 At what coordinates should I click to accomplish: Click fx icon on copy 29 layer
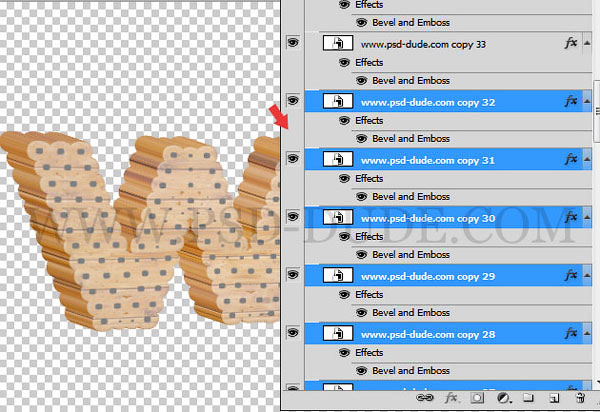tap(571, 275)
